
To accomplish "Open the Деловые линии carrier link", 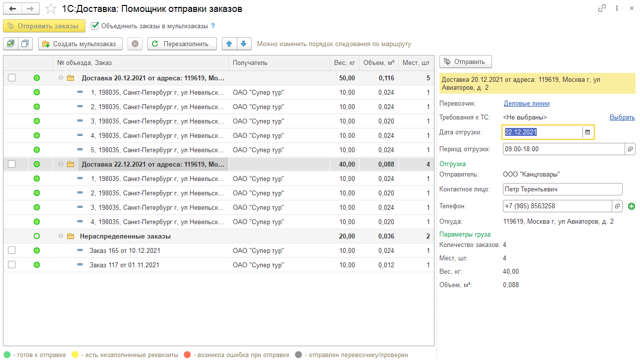I will click(526, 104).
